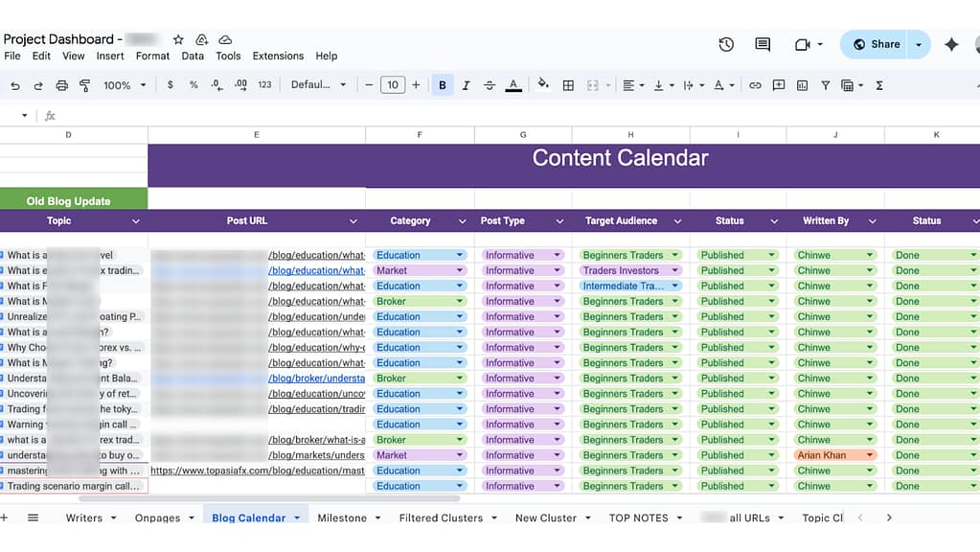Toggle italic formatting

[x=466, y=84]
